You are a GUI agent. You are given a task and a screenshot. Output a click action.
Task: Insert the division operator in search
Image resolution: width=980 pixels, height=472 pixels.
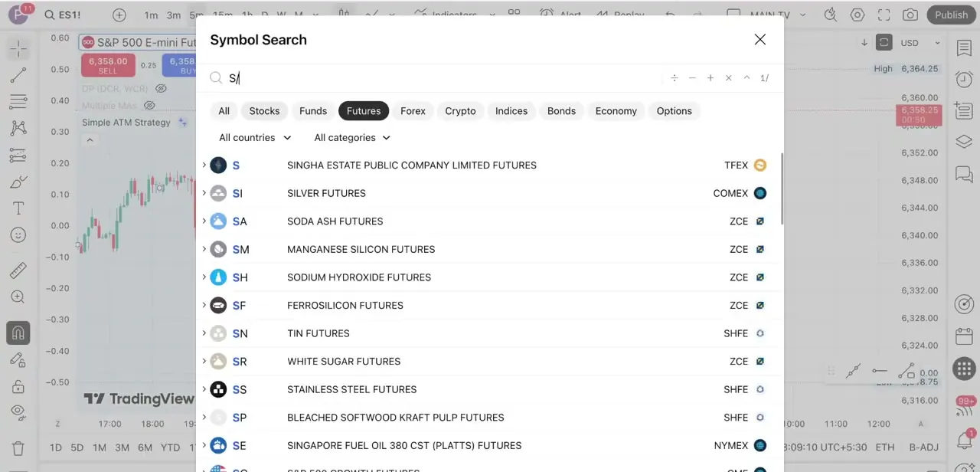pyautogui.click(x=674, y=78)
